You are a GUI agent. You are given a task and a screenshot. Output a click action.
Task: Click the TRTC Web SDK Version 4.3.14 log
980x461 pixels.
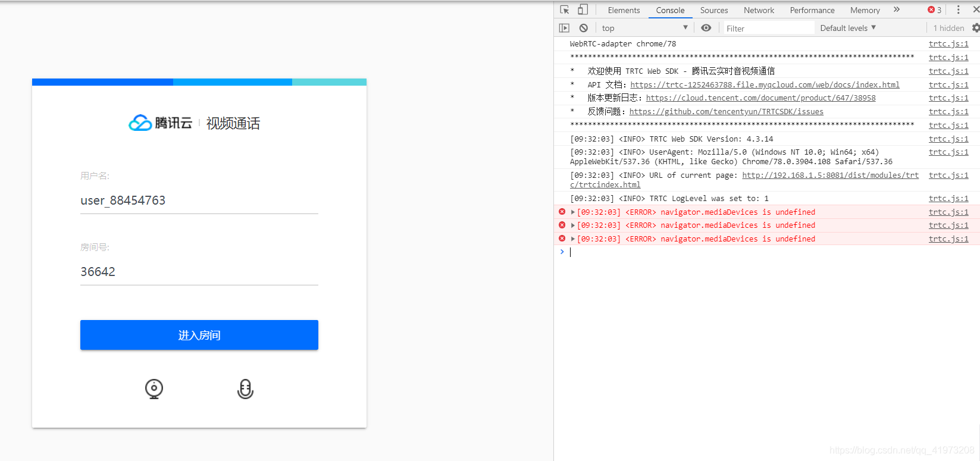click(671, 139)
